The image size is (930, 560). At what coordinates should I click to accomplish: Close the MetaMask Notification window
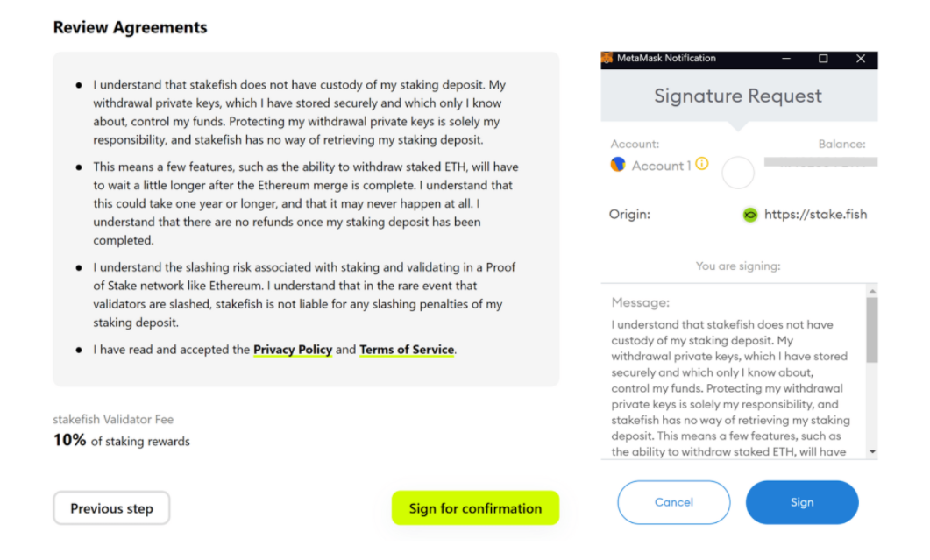861,59
